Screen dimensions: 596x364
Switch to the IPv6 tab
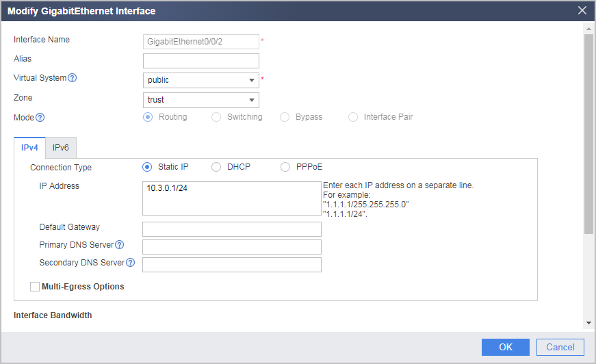click(61, 147)
